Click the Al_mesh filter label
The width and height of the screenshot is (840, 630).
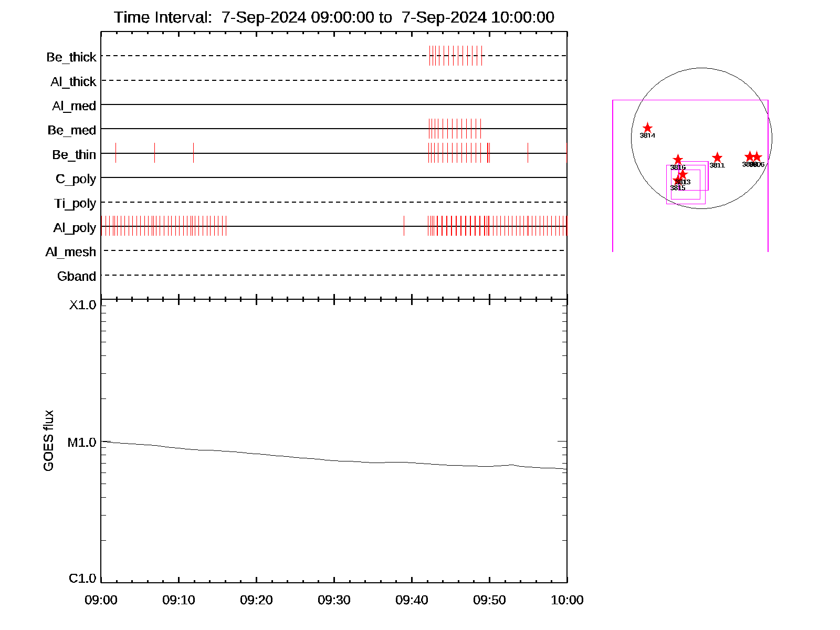click(x=71, y=252)
